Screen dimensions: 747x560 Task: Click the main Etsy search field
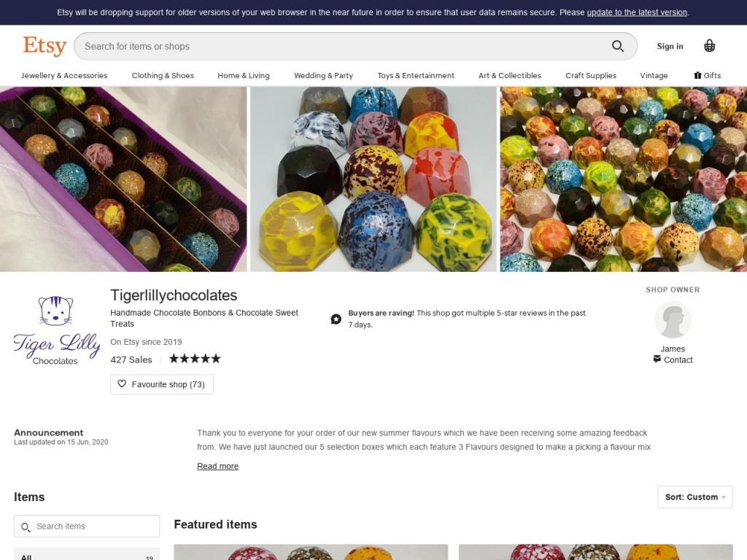[x=343, y=46]
